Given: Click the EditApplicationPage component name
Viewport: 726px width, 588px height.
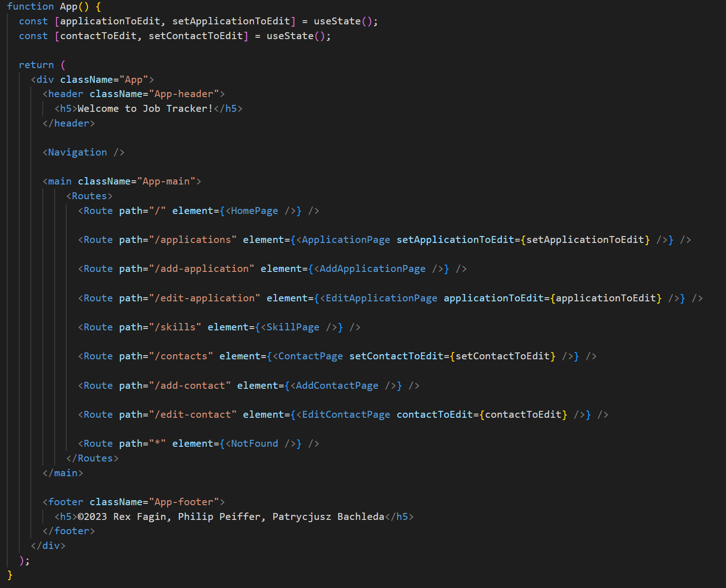Looking at the screenshot, I should [381, 298].
